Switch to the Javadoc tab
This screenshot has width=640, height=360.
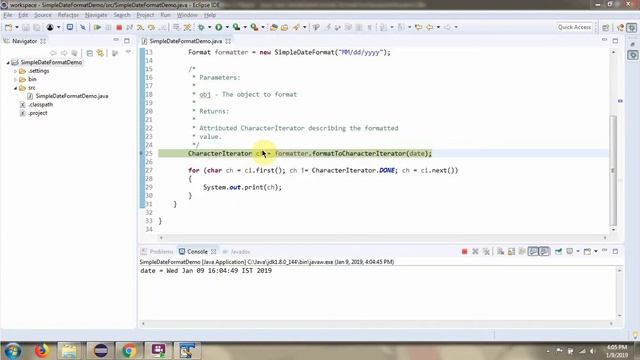[x=236, y=251]
